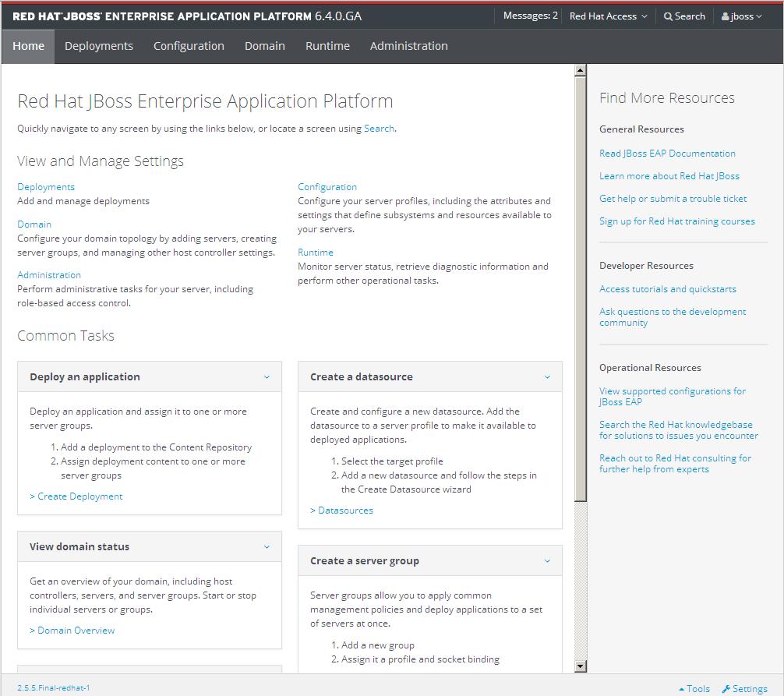
Task: Collapse the Create a datasource panel
Action: click(x=547, y=377)
